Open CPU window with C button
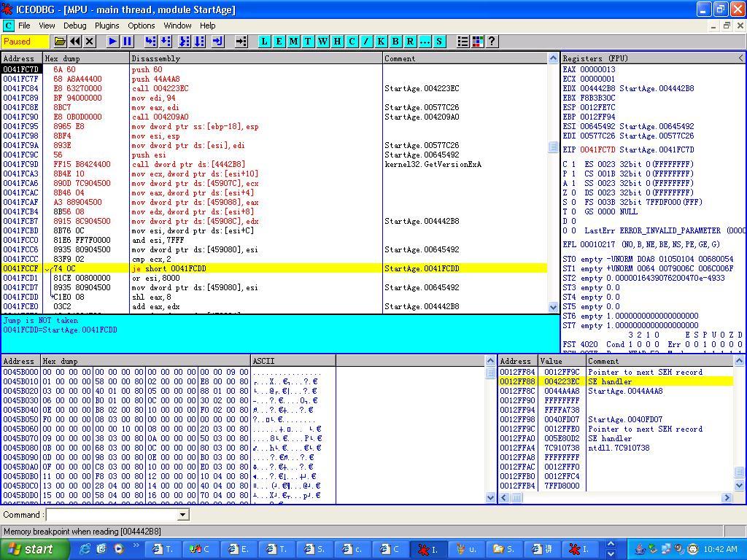Image resolution: width=747 pixels, height=560 pixels. click(352, 42)
